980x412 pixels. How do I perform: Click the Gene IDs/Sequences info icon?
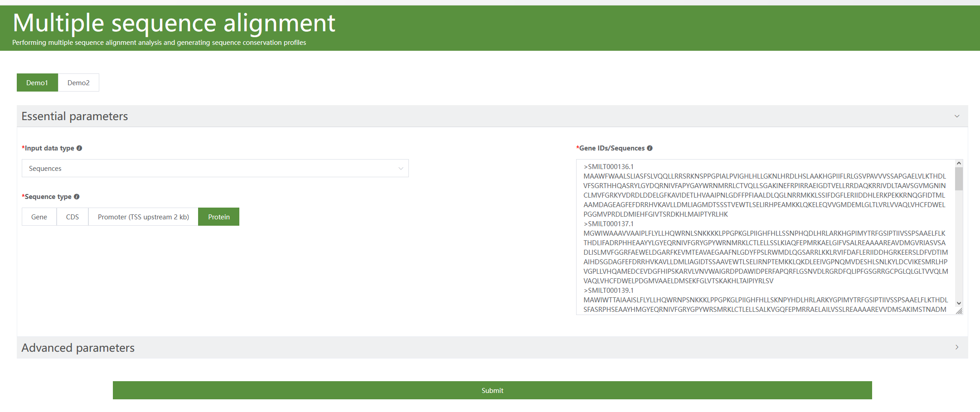point(650,148)
